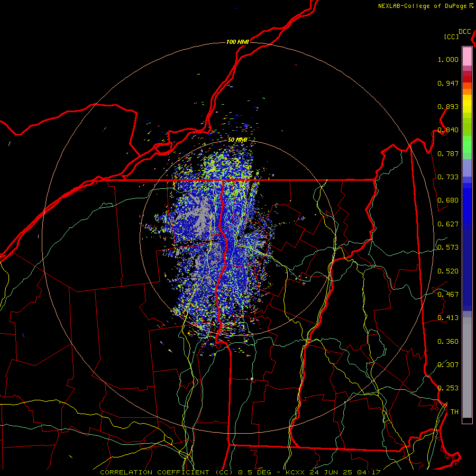Click the 04:17 timestamp text

(x=369, y=472)
